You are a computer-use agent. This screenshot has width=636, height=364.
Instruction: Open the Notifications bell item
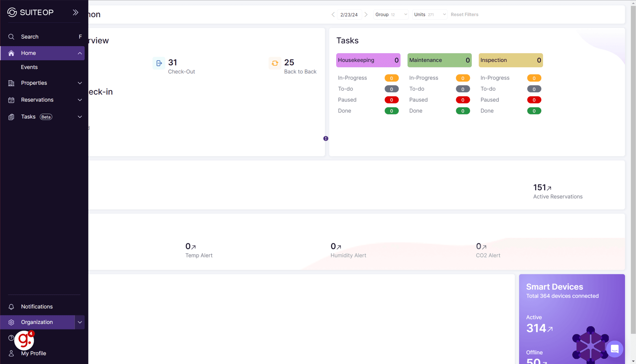point(36,307)
